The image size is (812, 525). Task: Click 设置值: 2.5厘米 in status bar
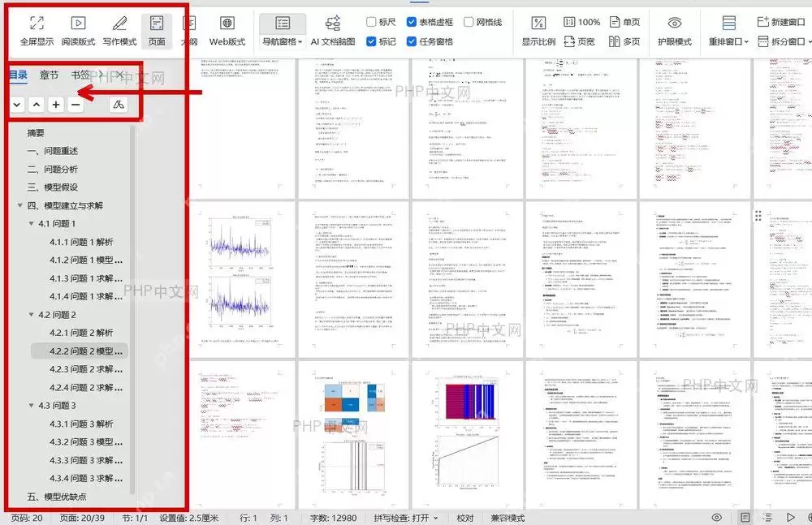coord(189,518)
